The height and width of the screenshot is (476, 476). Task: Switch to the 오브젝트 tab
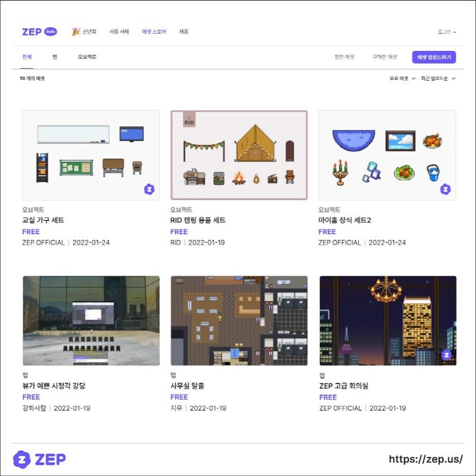point(87,57)
